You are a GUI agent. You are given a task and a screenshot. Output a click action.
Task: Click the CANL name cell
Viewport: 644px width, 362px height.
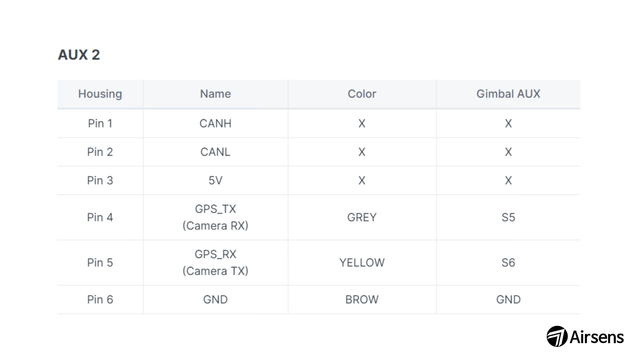(215, 152)
